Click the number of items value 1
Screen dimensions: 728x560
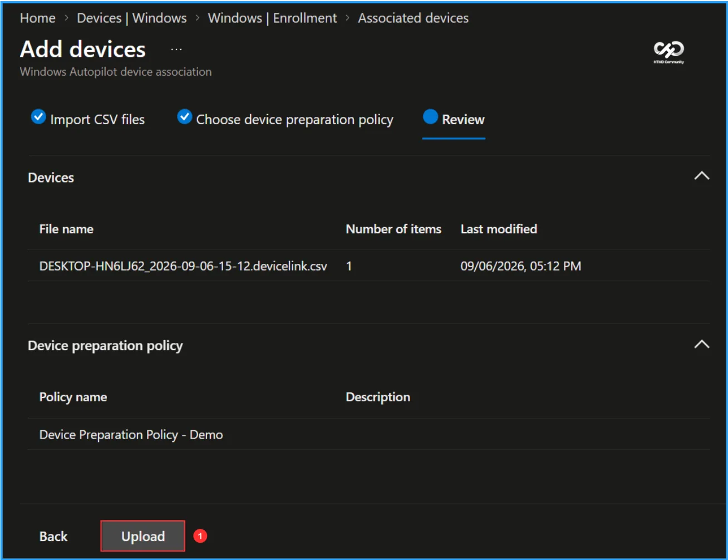pos(349,266)
